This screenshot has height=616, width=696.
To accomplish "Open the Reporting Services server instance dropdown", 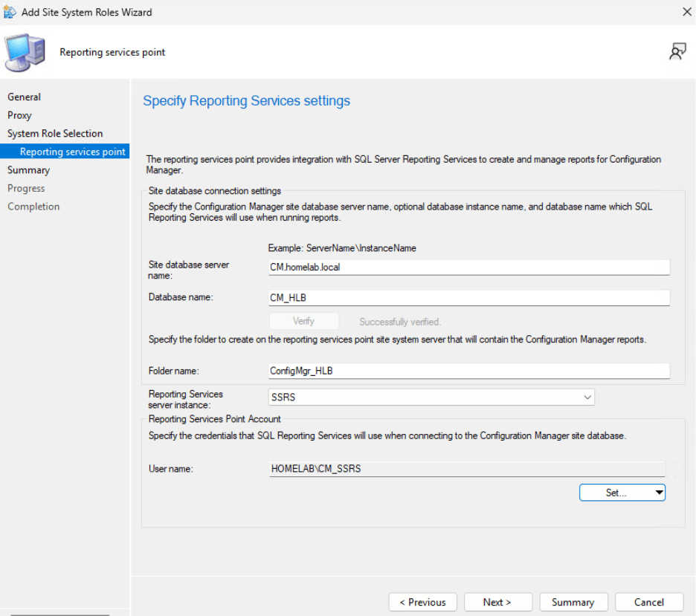I will click(x=587, y=397).
